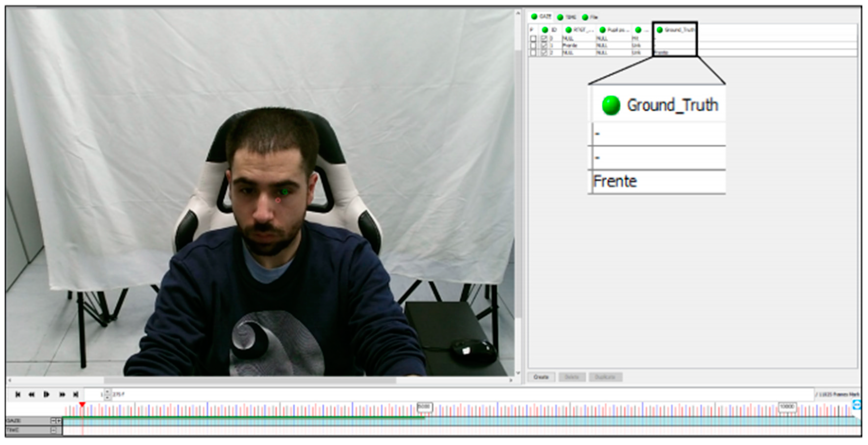Collapse the TIME track row

[x=53, y=430]
